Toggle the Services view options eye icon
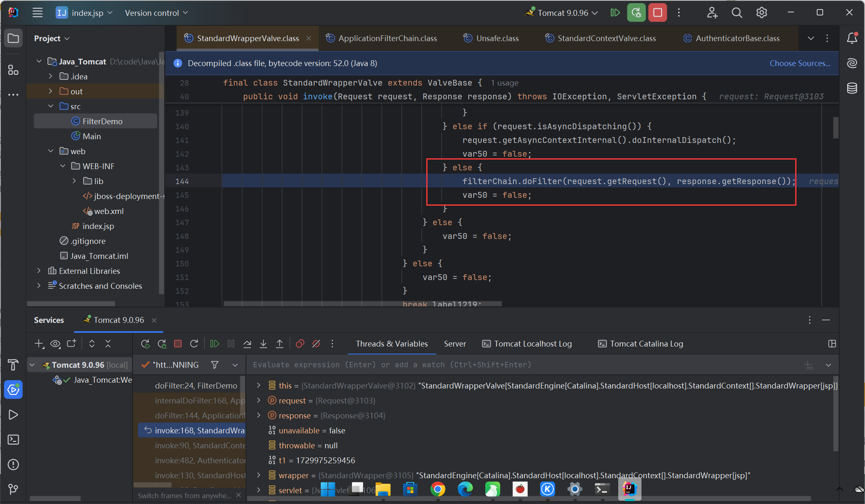Image resolution: width=865 pixels, height=504 pixels. click(x=55, y=344)
